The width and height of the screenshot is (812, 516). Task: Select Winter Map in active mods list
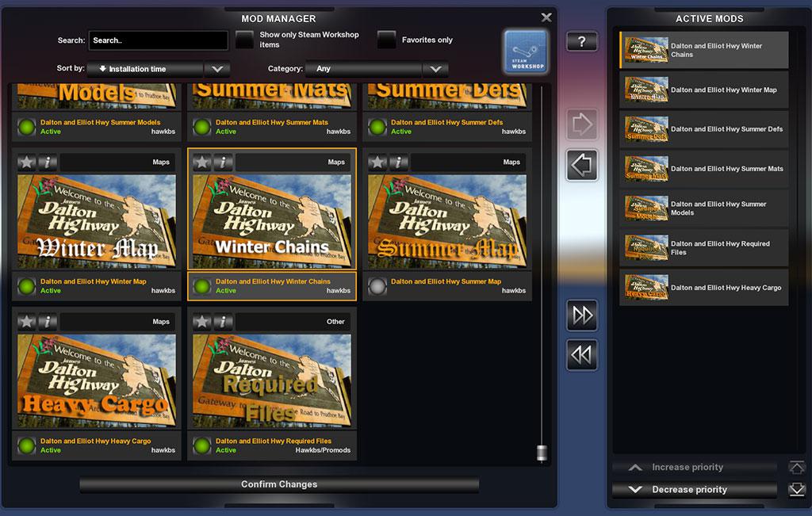tap(703, 90)
